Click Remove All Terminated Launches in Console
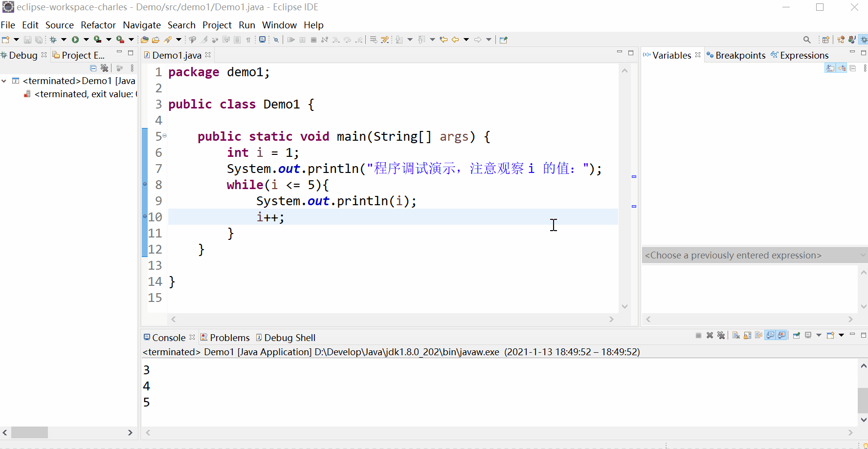This screenshot has width=868, height=449. [x=721, y=335]
